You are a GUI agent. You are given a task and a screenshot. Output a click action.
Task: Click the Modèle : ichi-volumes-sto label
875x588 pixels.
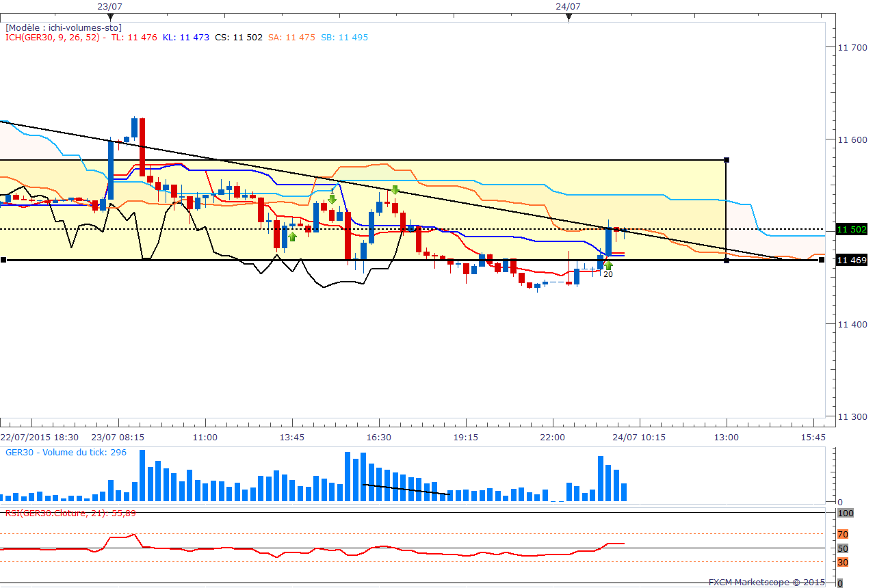point(64,27)
